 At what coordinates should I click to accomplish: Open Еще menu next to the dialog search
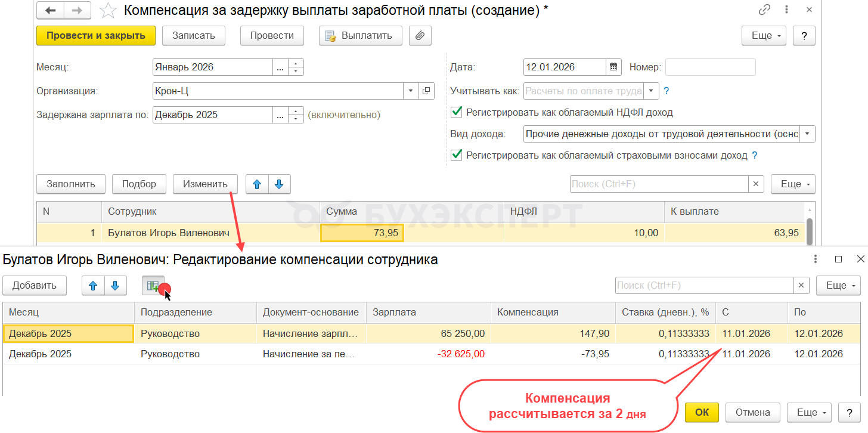[x=838, y=286]
